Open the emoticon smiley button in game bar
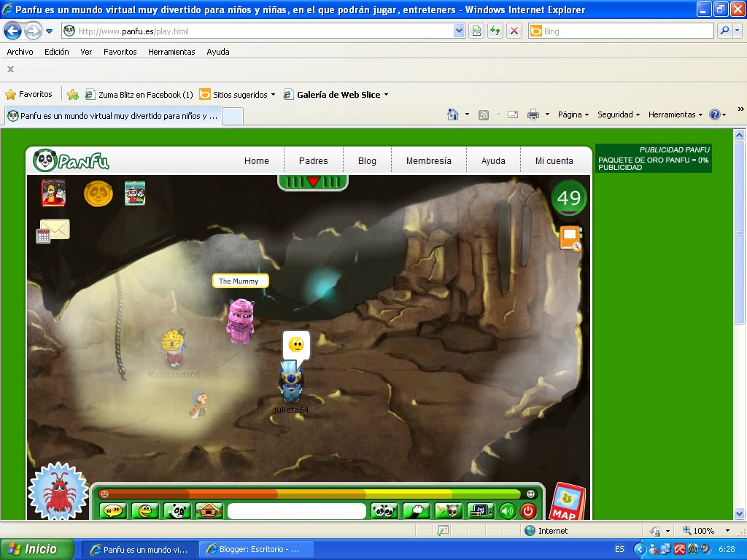Image resolution: width=747 pixels, height=560 pixels. 145,511
